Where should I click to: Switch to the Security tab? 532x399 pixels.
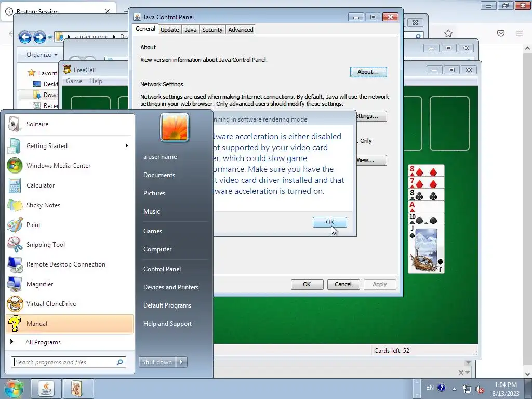pyautogui.click(x=212, y=30)
